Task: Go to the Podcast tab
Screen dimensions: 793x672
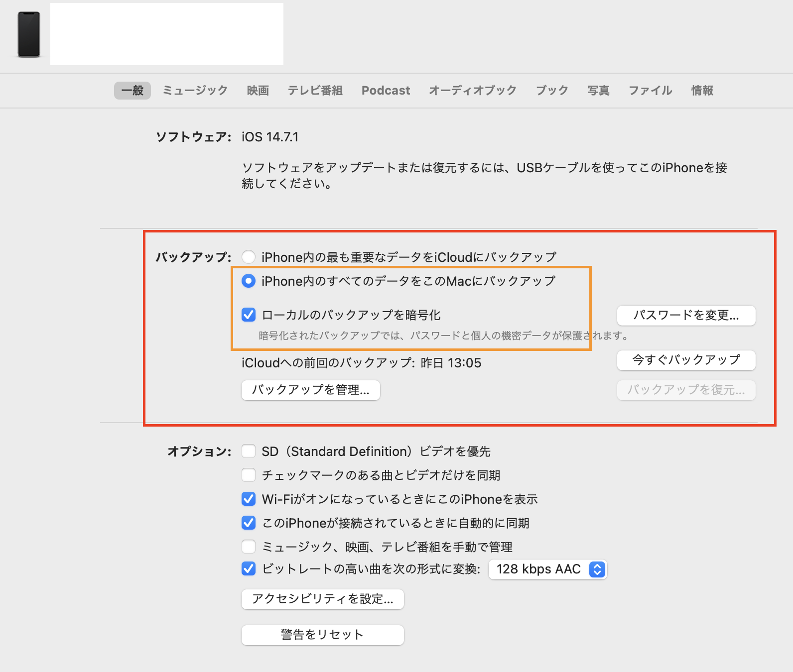Action: [x=386, y=91]
